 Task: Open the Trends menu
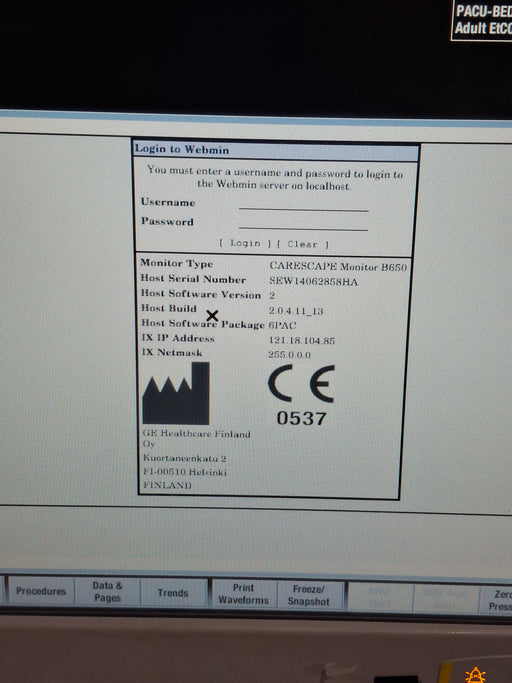click(x=173, y=593)
